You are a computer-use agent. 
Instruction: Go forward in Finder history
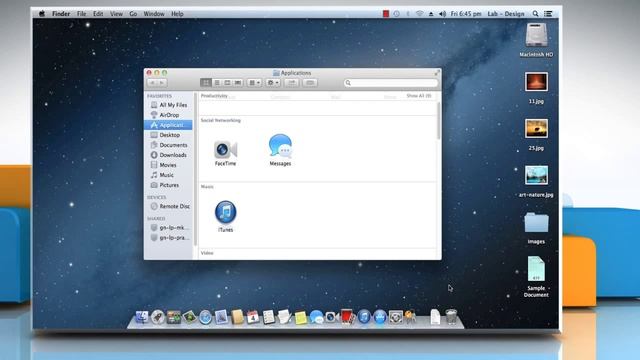(162, 83)
